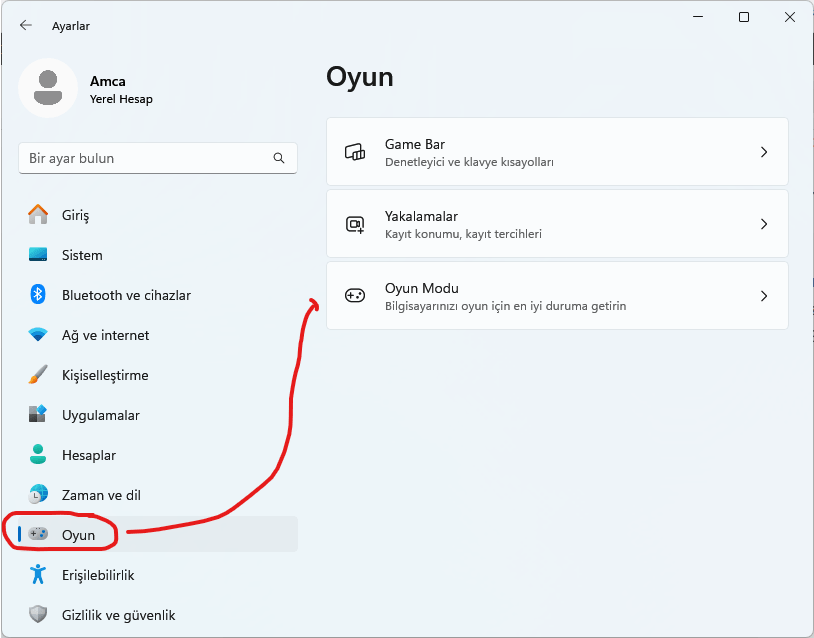The width and height of the screenshot is (814, 638).
Task: Click the Oyun gamepad icon in sidebar
Action: 38,534
